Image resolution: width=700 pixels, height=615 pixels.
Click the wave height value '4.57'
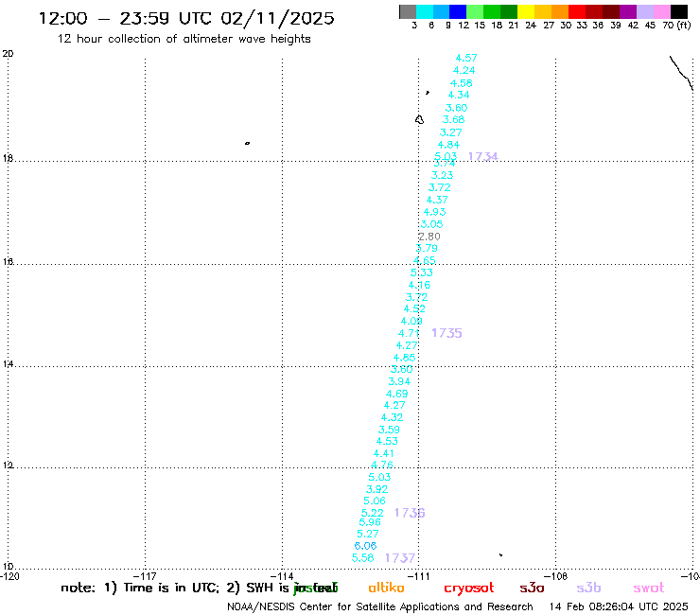pos(466,58)
